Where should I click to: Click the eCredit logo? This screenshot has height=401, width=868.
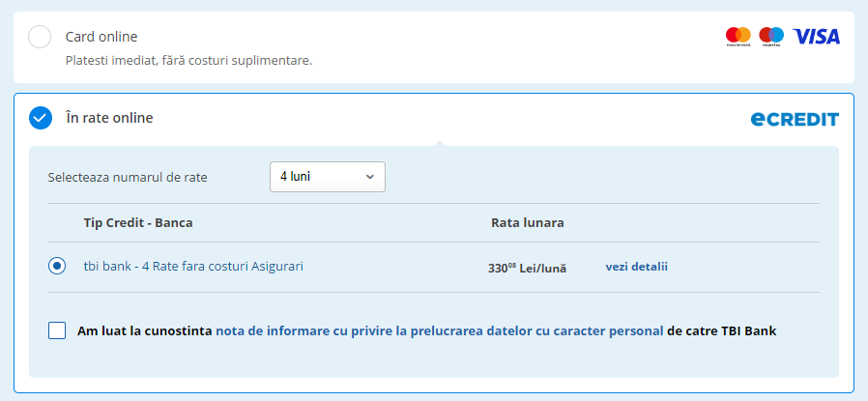[795, 119]
